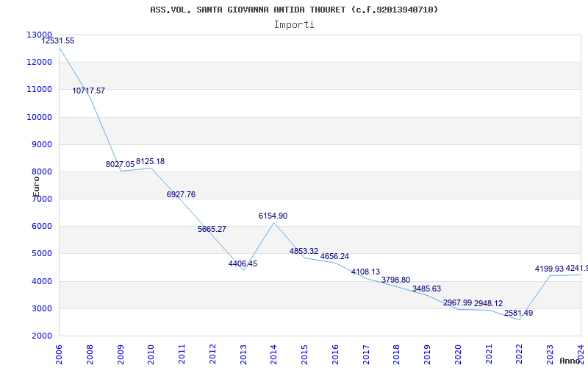Select the 2948.12 data label

(488, 303)
